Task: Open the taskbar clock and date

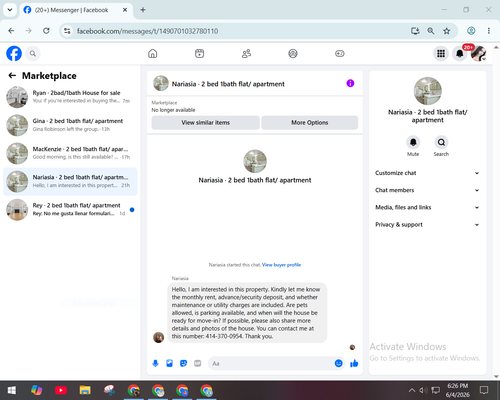Action: 457,390
